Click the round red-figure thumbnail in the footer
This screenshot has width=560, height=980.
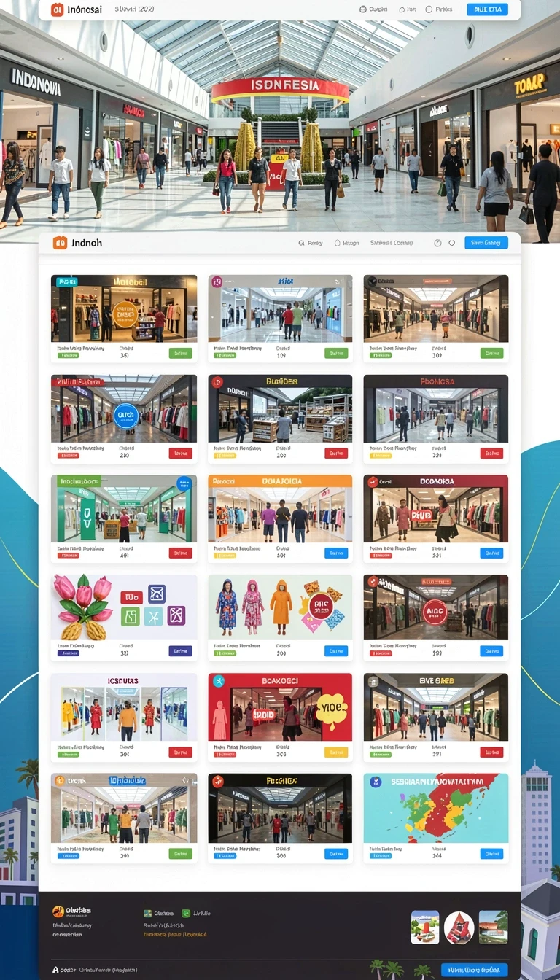coord(459,927)
